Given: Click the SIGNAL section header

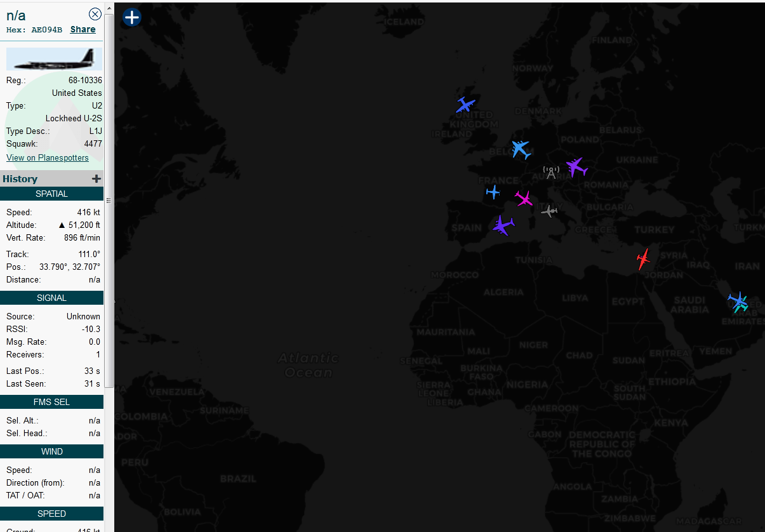Looking at the screenshot, I should coord(51,298).
